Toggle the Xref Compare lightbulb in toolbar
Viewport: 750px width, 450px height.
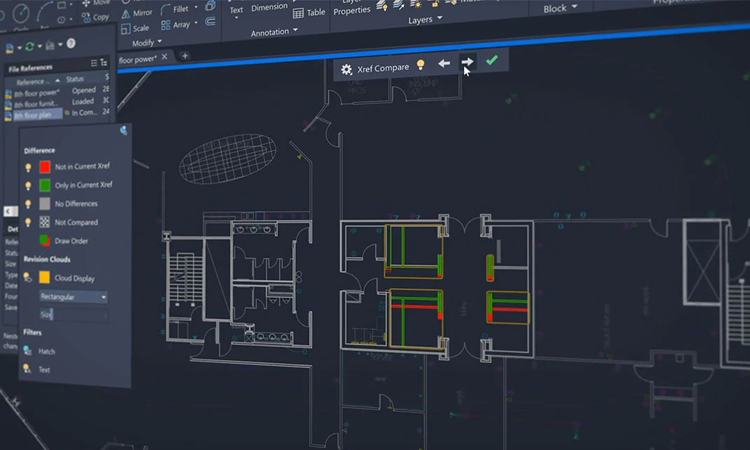421,65
